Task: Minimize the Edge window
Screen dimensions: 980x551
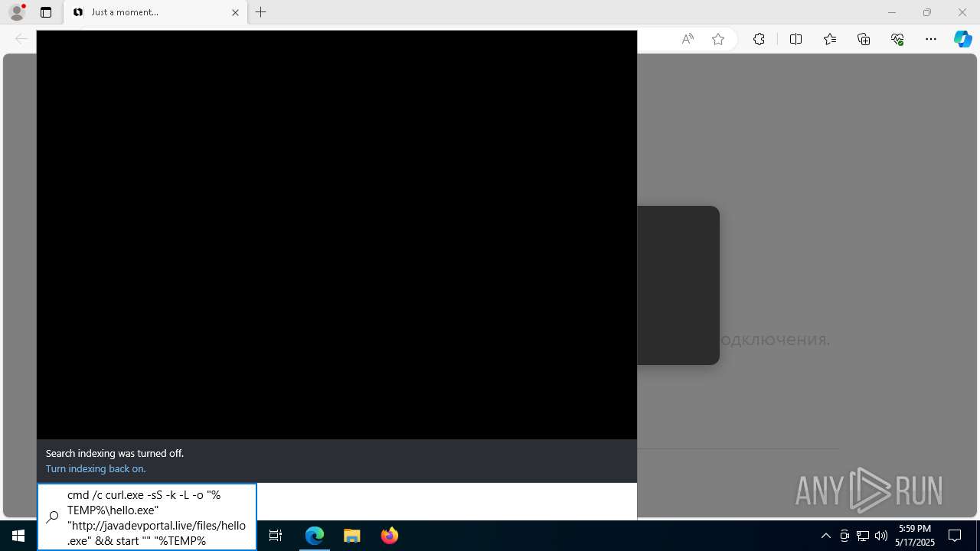Action: click(891, 12)
